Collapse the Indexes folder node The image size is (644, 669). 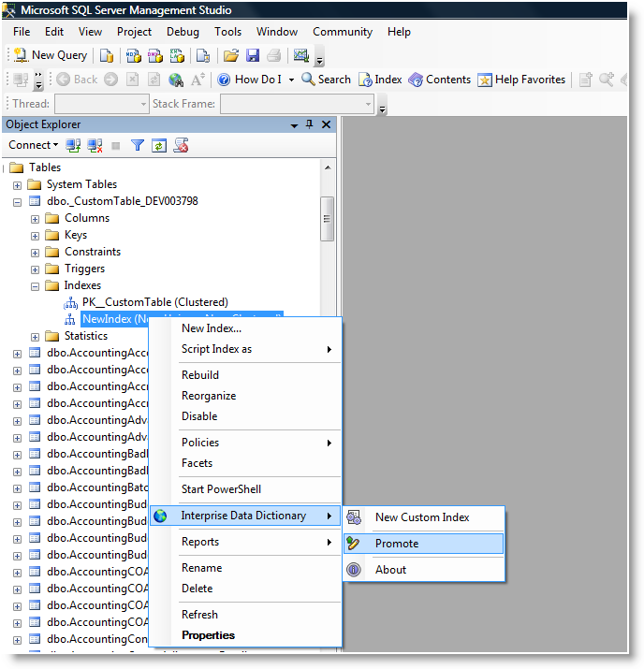coord(36,286)
